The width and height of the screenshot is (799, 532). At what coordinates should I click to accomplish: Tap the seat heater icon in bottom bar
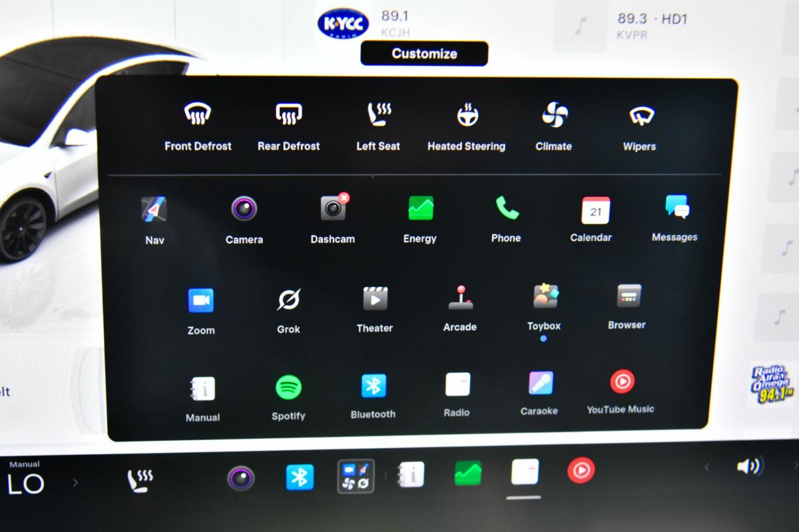pos(140,479)
